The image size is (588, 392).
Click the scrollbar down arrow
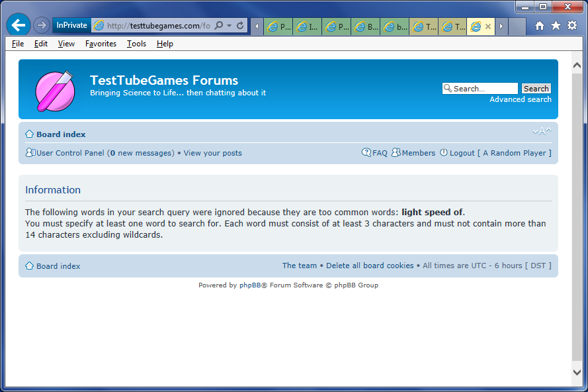(x=577, y=373)
